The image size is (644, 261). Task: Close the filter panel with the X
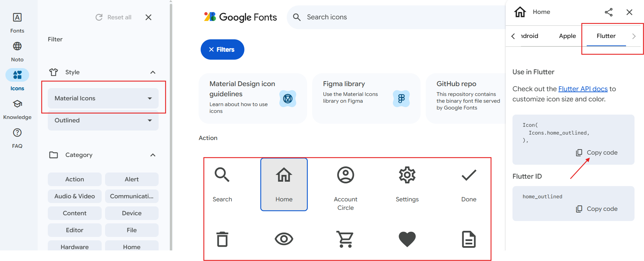(x=148, y=17)
